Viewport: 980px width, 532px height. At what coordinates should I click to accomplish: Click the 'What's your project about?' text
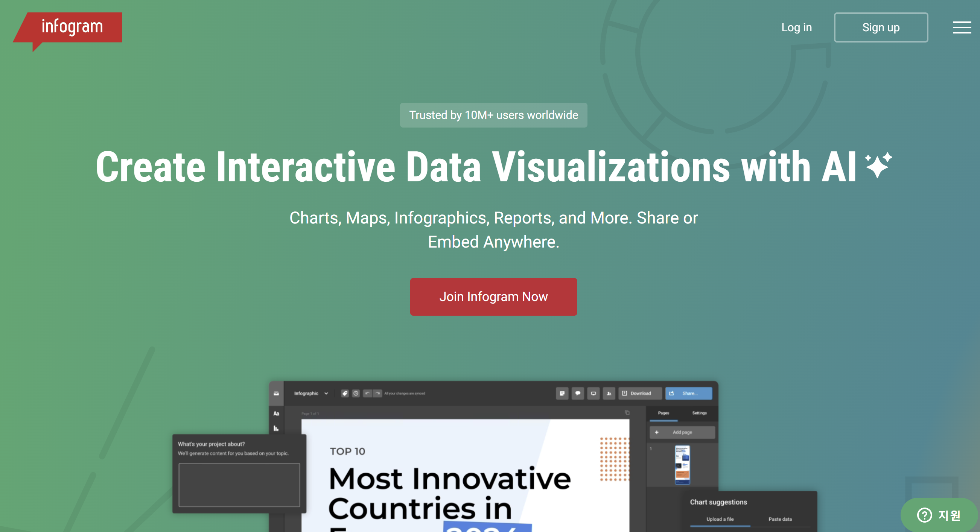pos(211,444)
